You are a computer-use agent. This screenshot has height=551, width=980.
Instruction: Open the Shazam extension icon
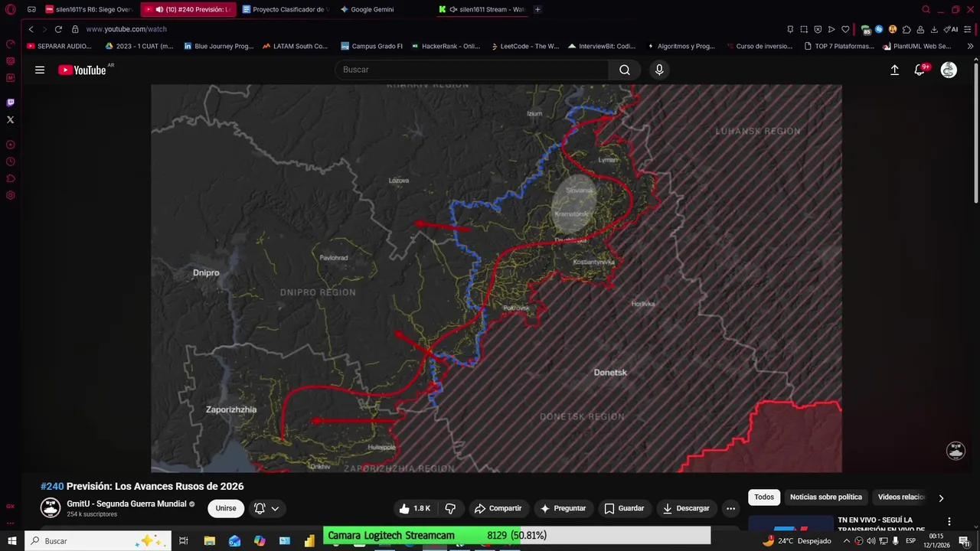coord(879,29)
